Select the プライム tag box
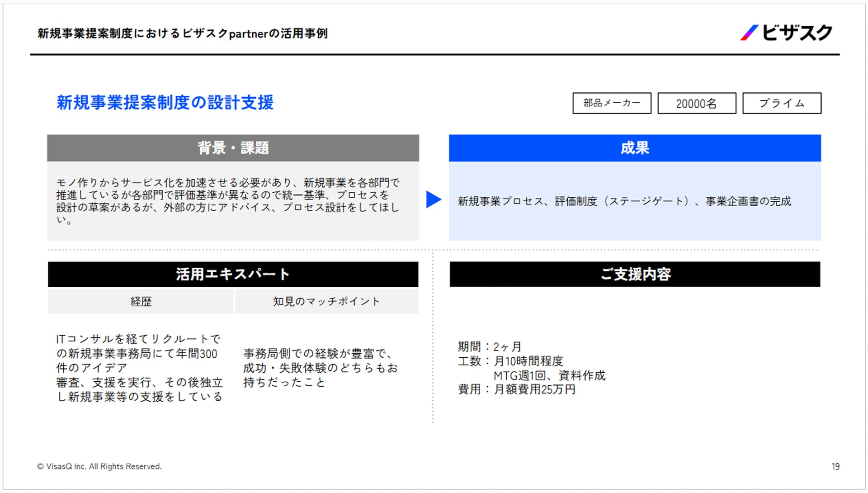 tap(782, 103)
